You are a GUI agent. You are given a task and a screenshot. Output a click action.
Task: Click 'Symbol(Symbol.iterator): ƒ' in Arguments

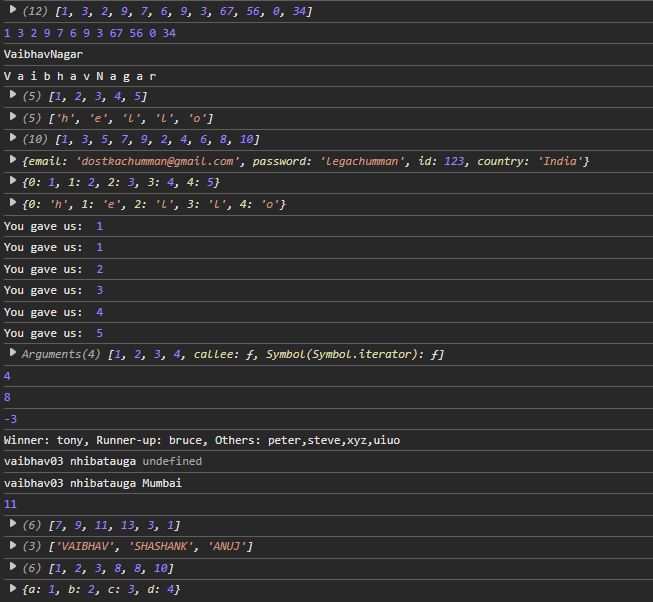coord(352,355)
